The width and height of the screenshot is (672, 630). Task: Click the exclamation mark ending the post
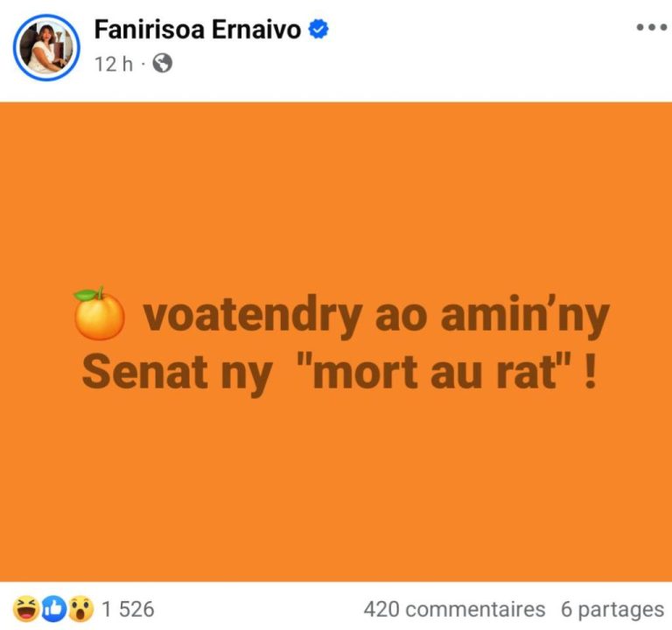(x=590, y=371)
